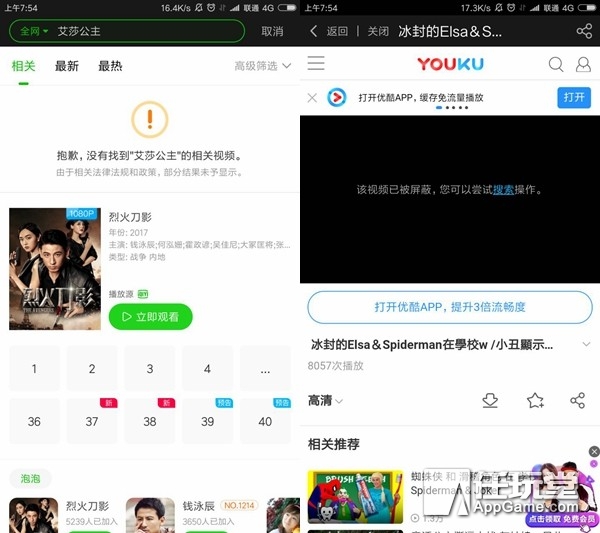Follow the 搜索 link in the blocked video message
Viewport: 600px width, 533px height.
pyautogui.click(x=503, y=189)
